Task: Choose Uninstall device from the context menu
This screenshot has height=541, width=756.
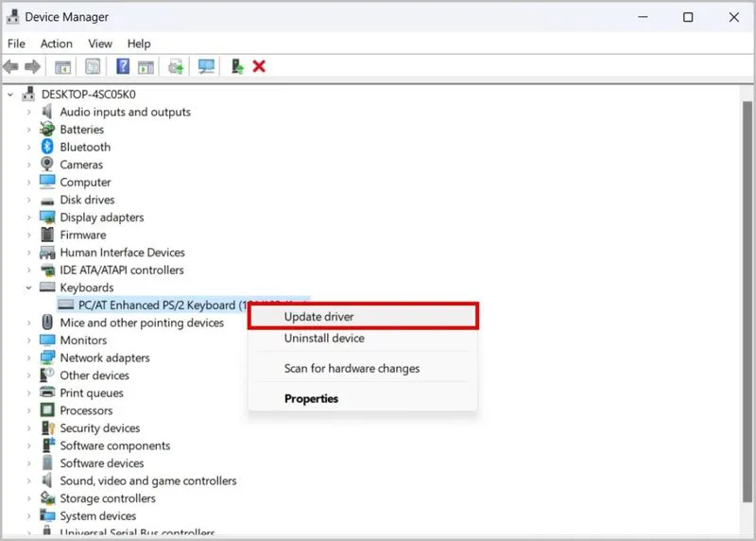Action: tap(363, 338)
